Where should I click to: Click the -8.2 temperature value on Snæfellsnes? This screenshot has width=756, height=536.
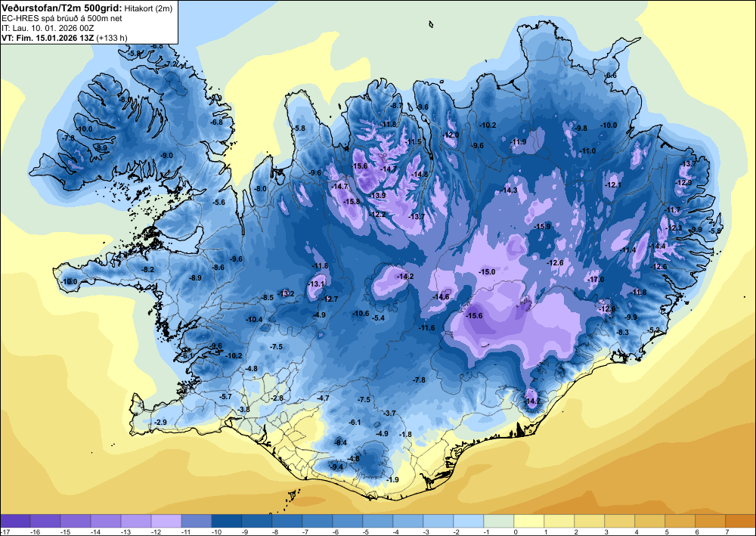tap(148, 269)
